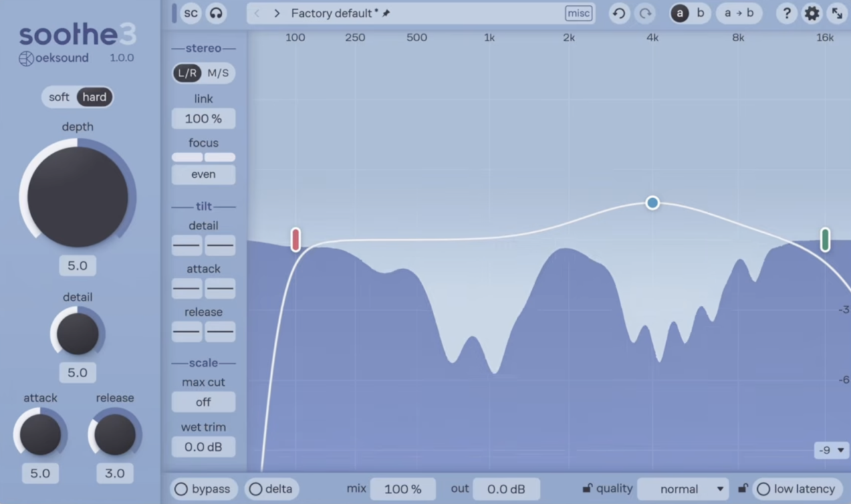The width and height of the screenshot is (851, 504).
Task: Click the lock icon beside quality
Action: [x=587, y=489]
